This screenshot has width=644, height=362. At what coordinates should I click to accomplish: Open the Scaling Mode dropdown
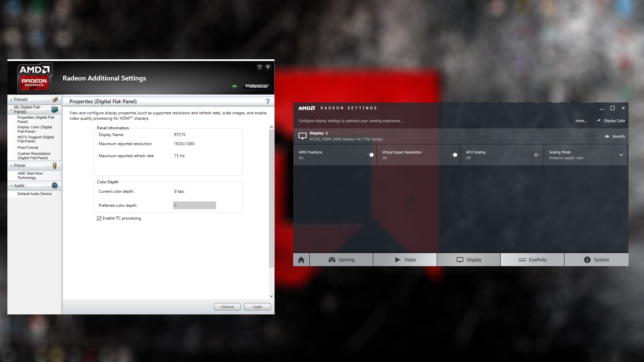click(x=621, y=155)
